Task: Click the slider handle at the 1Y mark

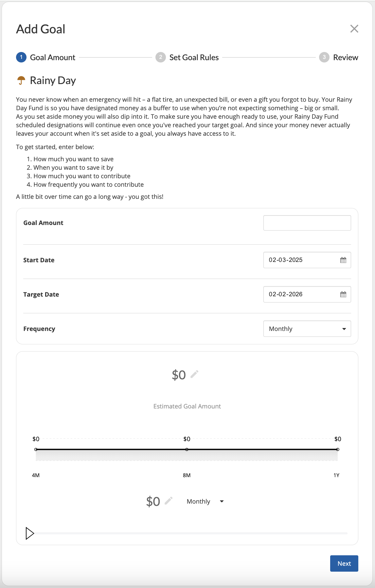Action: pos(338,449)
